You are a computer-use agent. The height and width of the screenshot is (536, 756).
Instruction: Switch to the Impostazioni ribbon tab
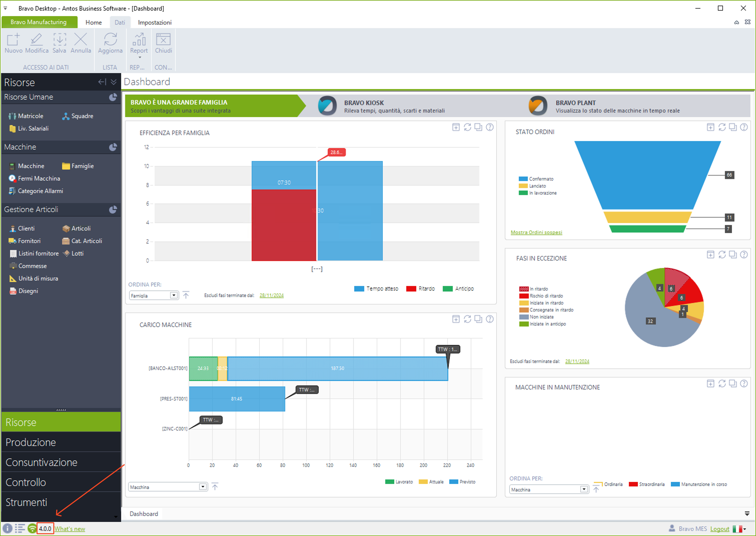point(155,22)
